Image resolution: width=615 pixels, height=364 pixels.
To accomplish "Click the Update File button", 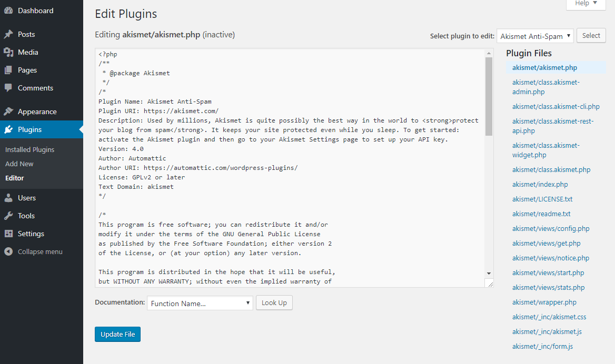I will (x=117, y=334).
